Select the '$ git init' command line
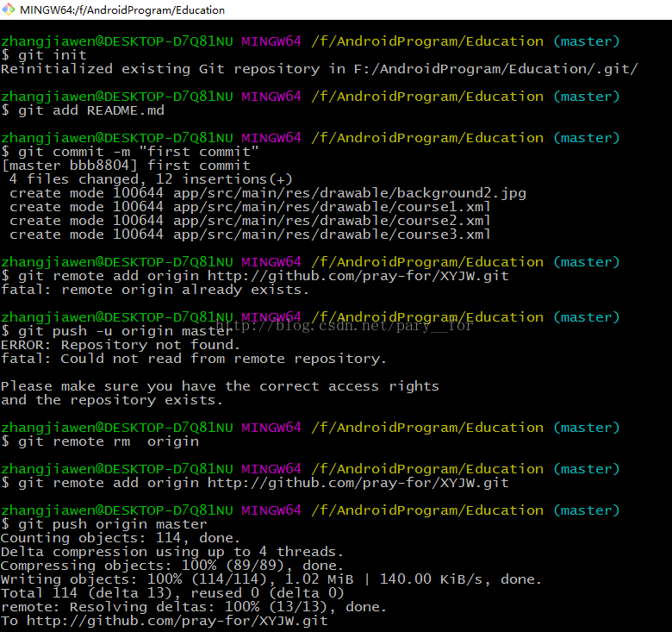Viewport: 672px width, 632px height. tap(44, 55)
